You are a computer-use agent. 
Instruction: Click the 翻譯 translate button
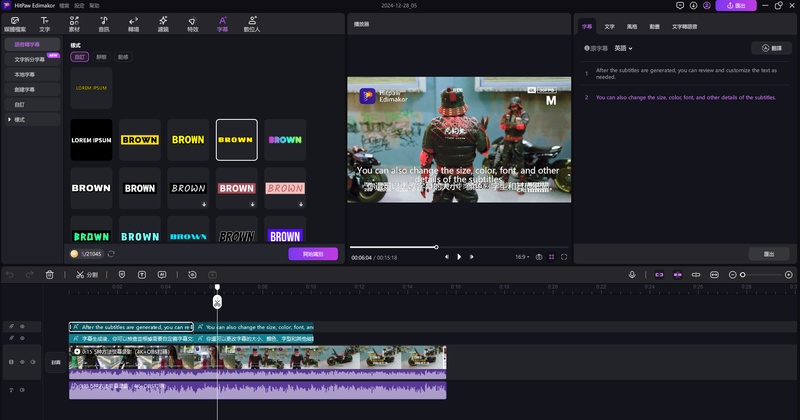(770, 48)
